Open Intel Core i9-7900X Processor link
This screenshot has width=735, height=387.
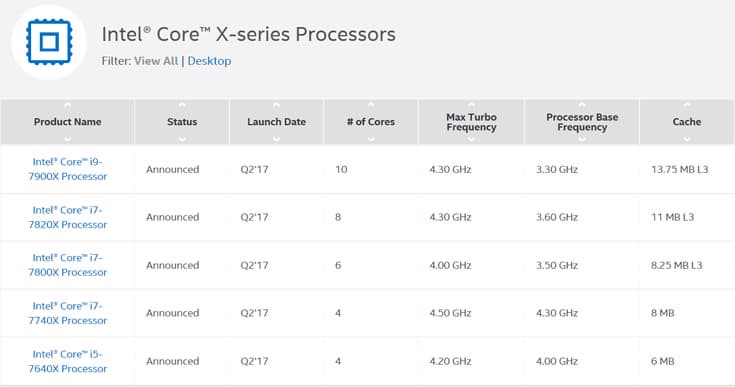68,169
